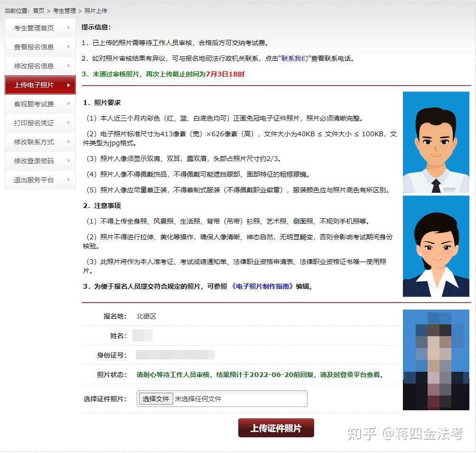
Task: Select 查看报名信息 menu item
Action: pyautogui.click(x=40, y=47)
